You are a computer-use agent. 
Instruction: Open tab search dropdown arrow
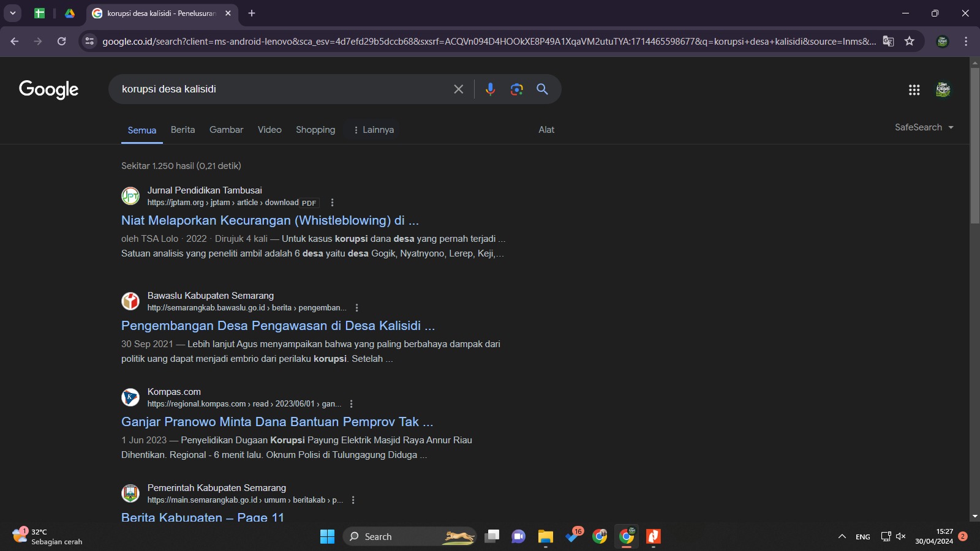pos(12,13)
